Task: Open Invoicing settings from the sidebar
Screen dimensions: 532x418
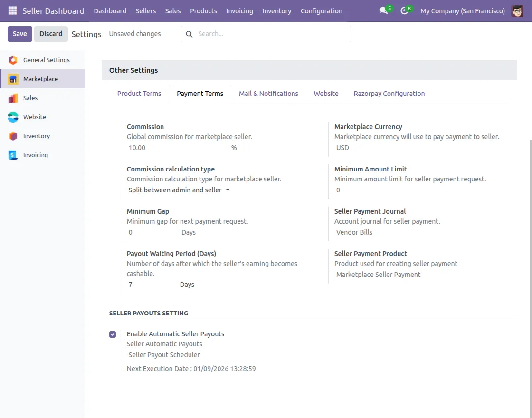Action: pyautogui.click(x=36, y=155)
